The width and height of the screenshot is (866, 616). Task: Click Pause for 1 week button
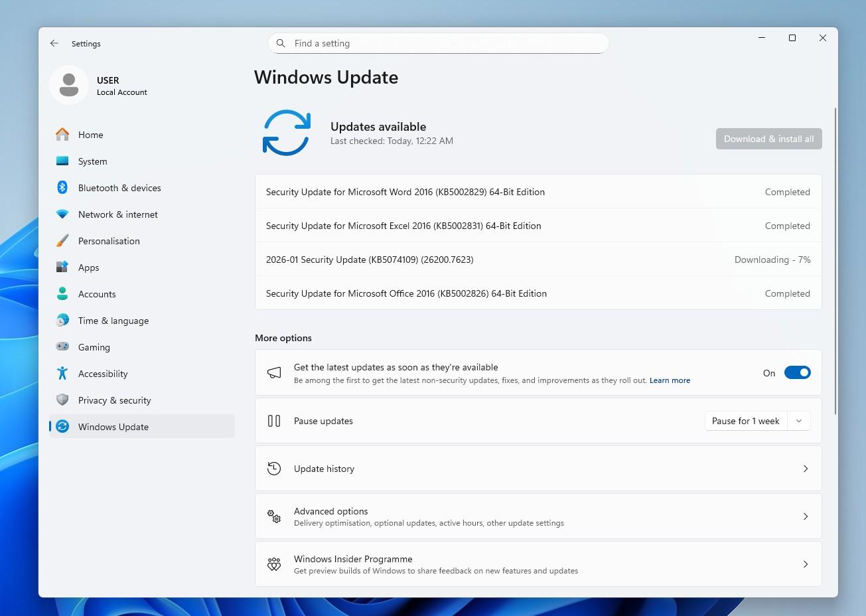point(745,421)
